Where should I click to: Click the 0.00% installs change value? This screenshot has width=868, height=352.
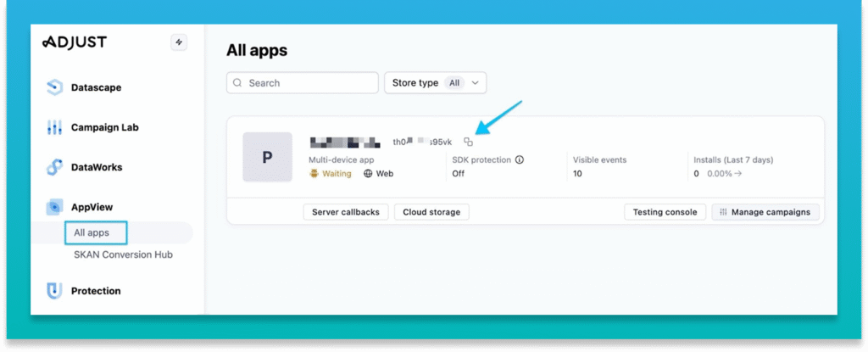coord(720,174)
